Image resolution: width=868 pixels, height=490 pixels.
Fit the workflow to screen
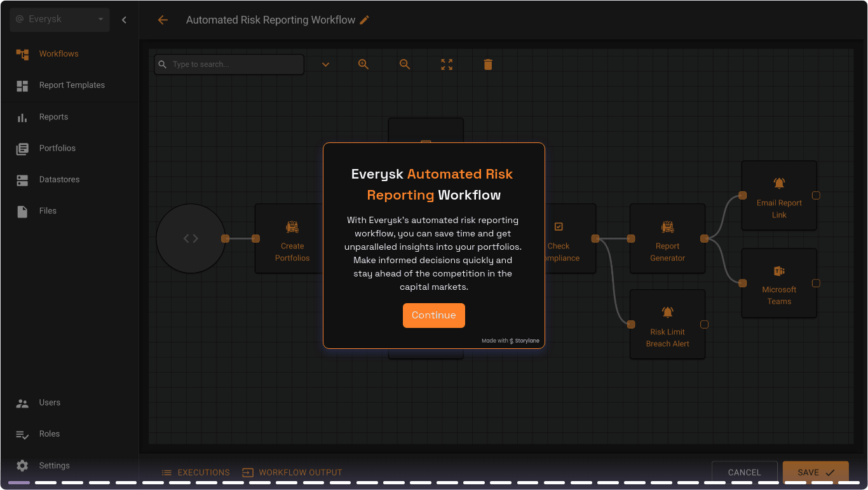pos(447,64)
